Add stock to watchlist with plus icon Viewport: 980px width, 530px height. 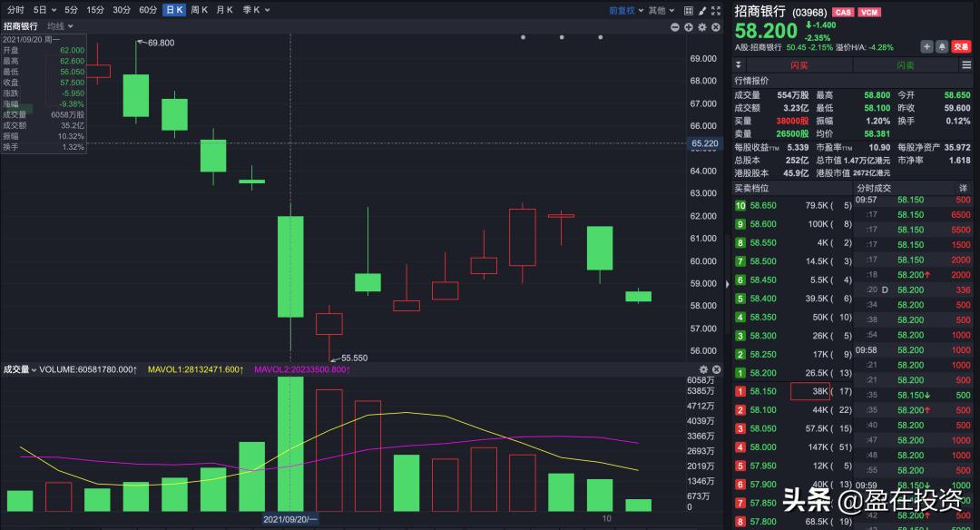coord(926,47)
